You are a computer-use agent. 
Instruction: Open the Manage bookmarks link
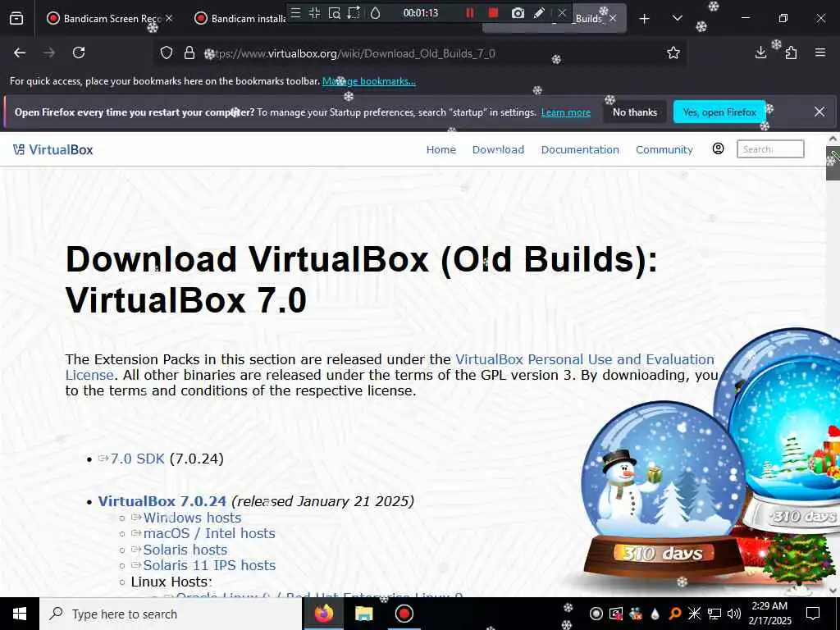[368, 81]
